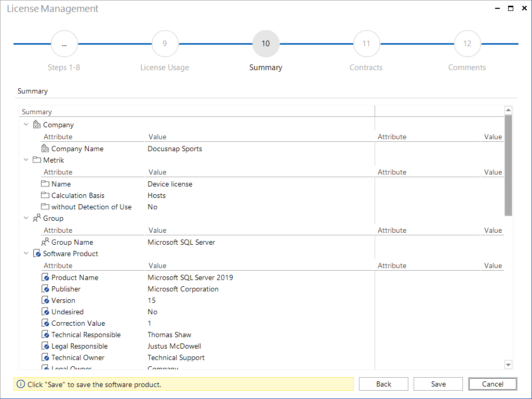
Task: Click the Product Name row icon
Action: tap(46, 277)
